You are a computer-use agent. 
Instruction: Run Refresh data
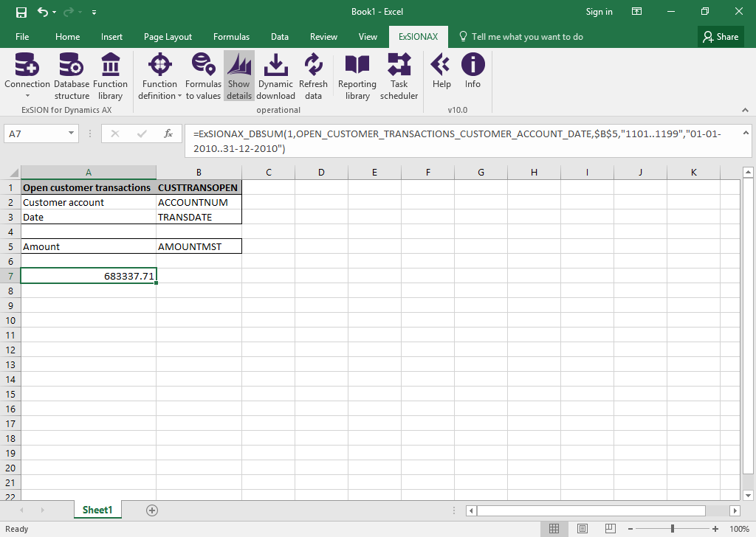313,76
